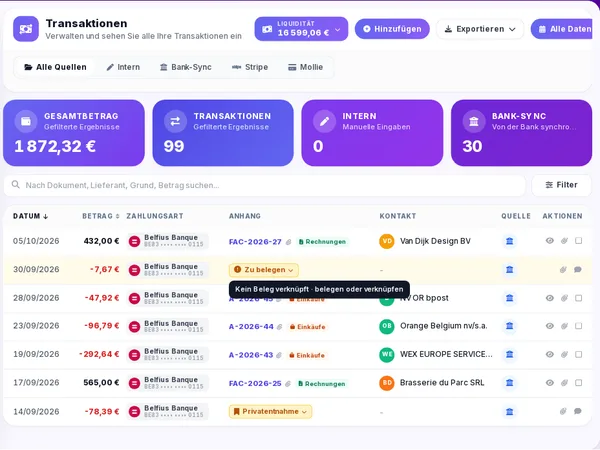Image resolution: width=600 pixels, height=450 pixels.
Task: Click attachment clip next to A-2026-43
Action: (279, 355)
